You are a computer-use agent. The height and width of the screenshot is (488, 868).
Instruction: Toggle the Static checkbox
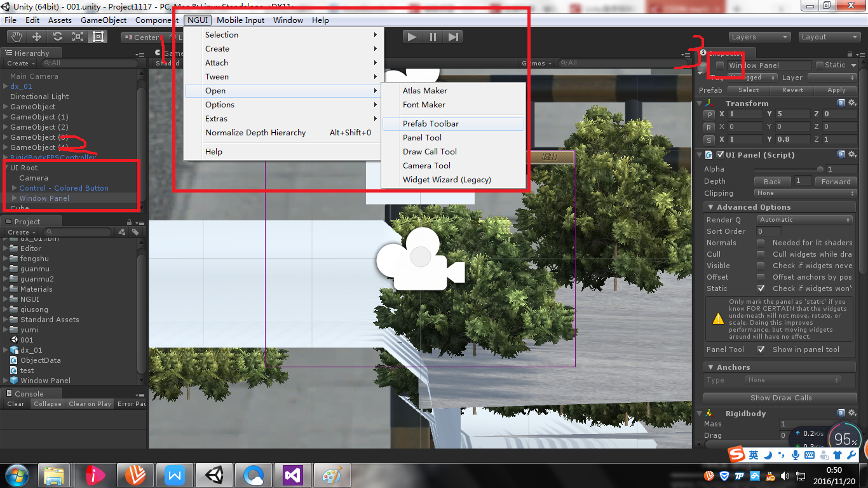pos(820,65)
